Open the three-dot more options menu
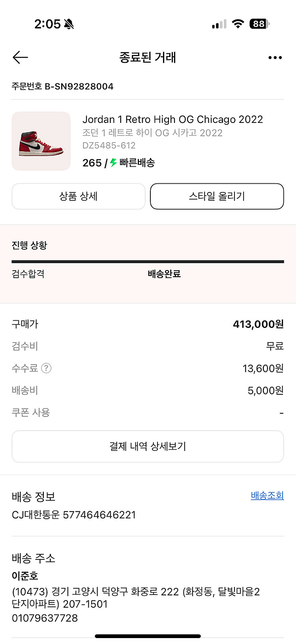This screenshot has width=296, height=644. pos(275,58)
